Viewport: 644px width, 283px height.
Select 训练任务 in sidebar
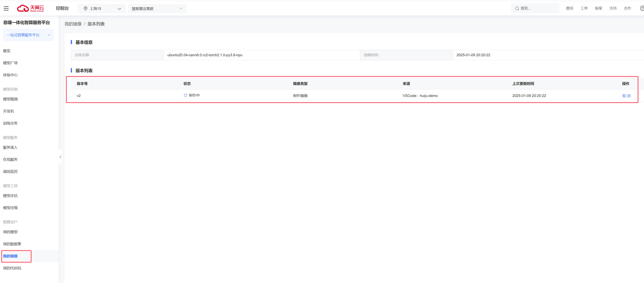point(10,123)
